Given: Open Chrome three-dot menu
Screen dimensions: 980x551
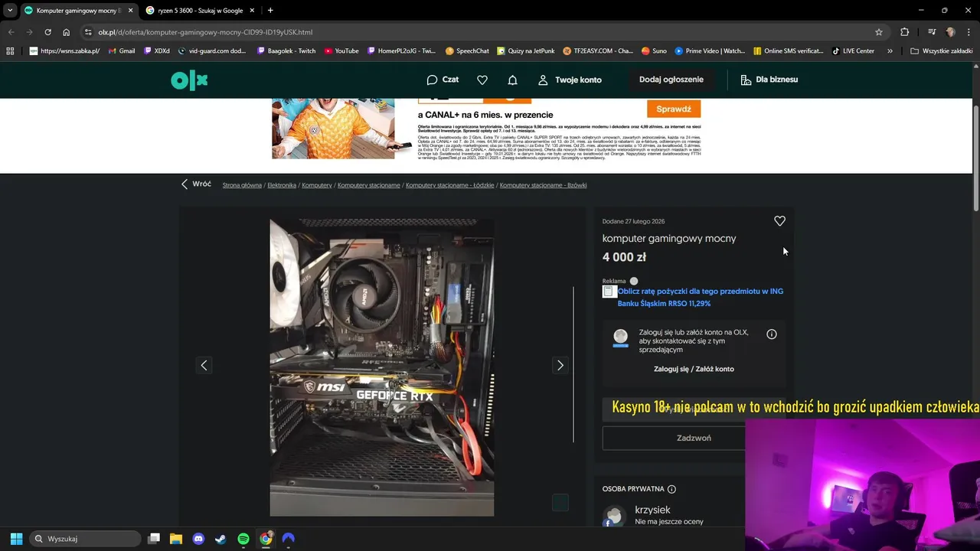Looking at the screenshot, I should (x=969, y=32).
